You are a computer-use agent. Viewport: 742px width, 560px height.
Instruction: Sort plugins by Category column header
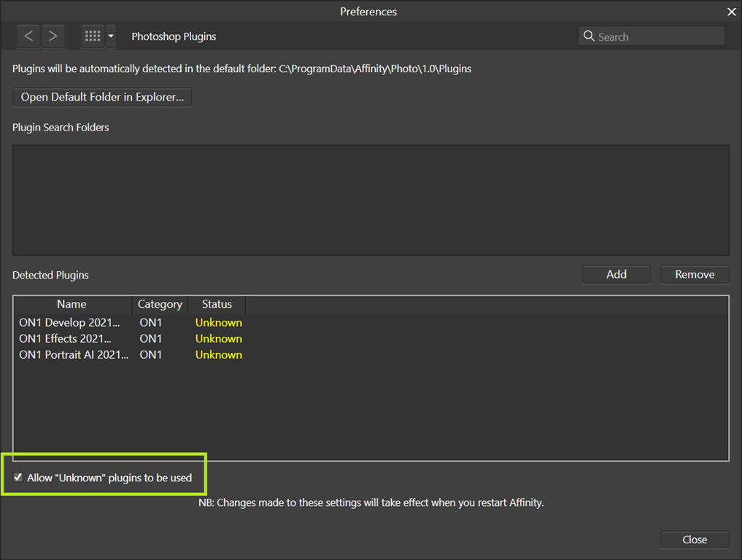tap(160, 304)
